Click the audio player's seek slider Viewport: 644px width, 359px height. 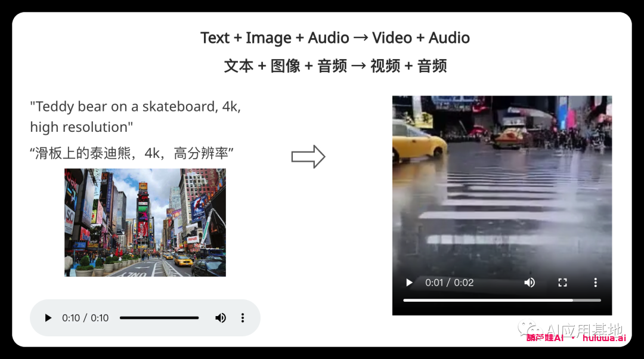pos(159,318)
